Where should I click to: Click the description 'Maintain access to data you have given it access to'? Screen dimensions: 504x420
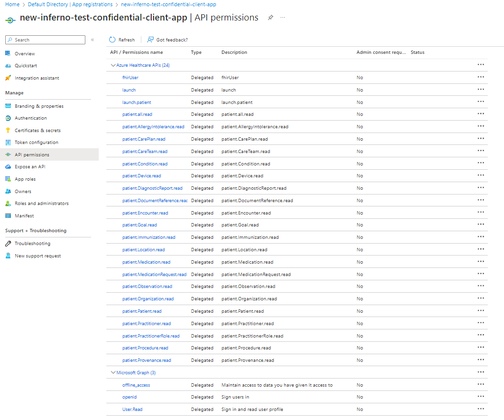coord(277,385)
